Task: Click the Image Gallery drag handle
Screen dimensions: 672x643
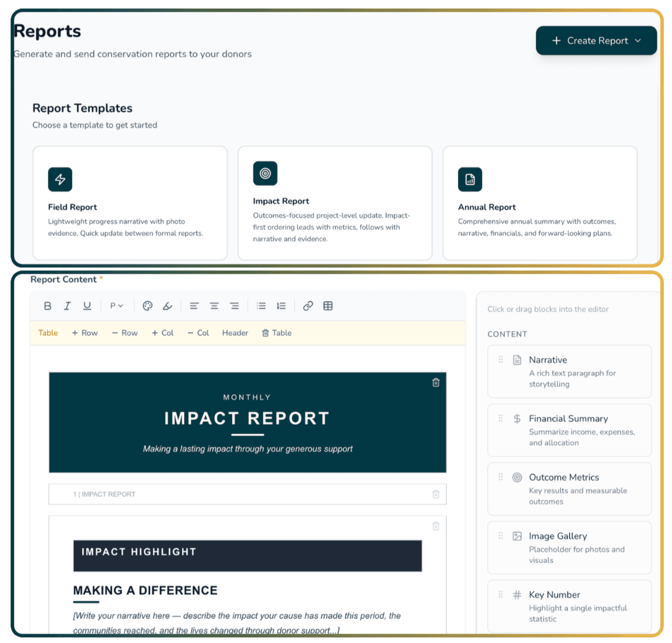Action: [501, 536]
